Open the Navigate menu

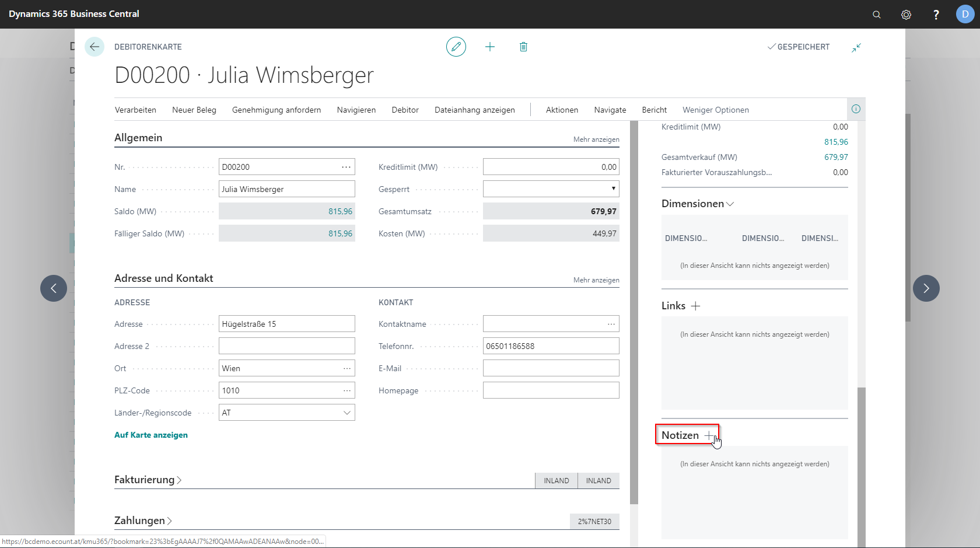[x=610, y=110]
